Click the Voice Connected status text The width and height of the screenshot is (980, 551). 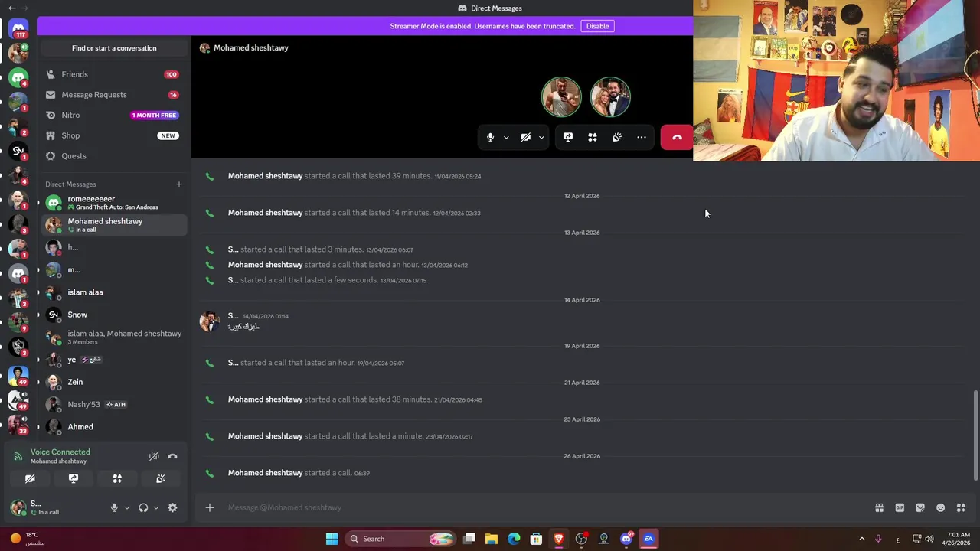pyautogui.click(x=60, y=452)
